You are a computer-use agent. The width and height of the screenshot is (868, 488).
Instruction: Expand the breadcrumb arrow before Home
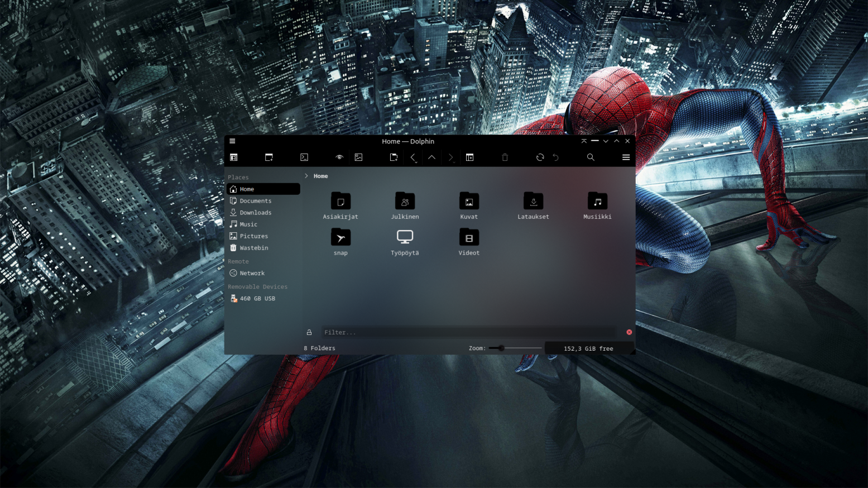[x=306, y=176]
